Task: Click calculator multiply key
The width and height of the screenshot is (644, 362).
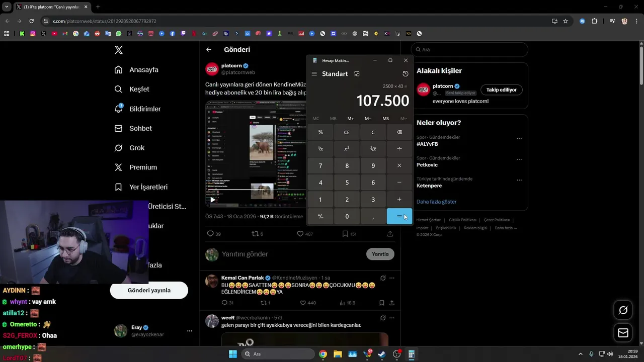Action: [399, 166]
